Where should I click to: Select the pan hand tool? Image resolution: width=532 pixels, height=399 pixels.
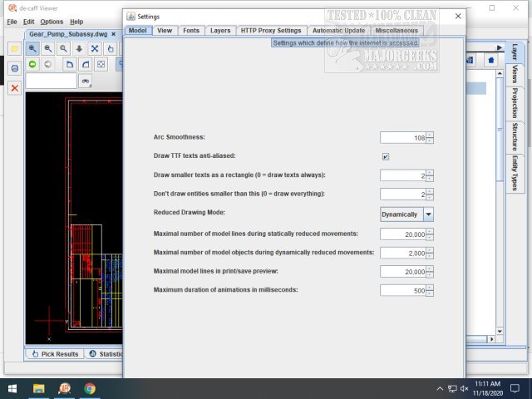(x=110, y=49)
